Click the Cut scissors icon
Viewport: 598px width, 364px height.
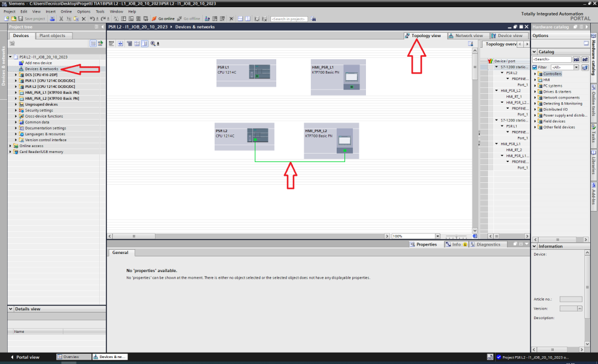click(61, 19)
